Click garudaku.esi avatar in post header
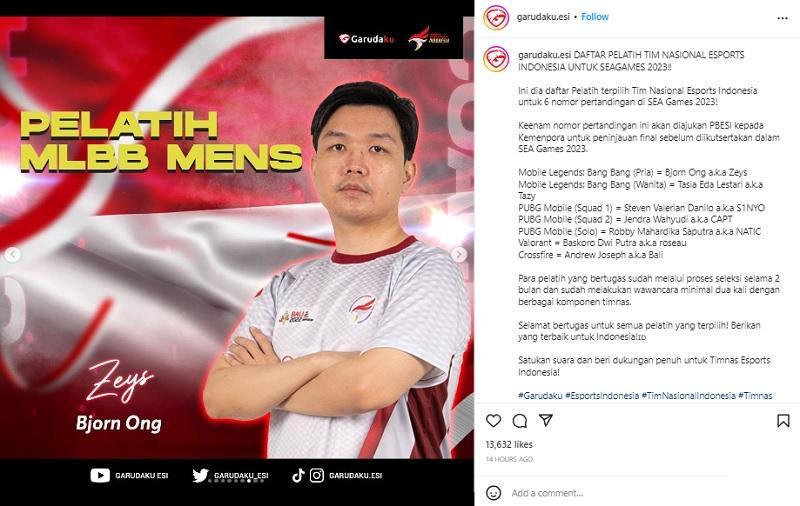Screen dimensions: 800x506 496,18
